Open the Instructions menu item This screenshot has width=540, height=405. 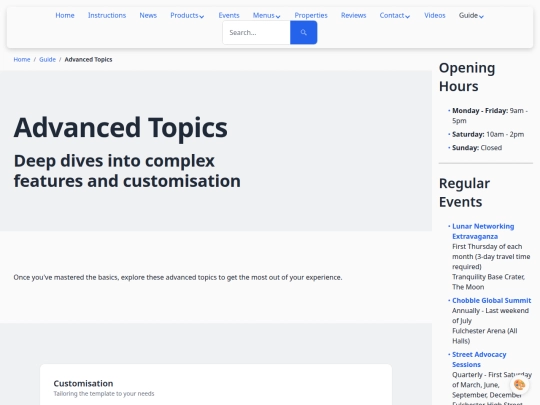(x=107, y=15)
